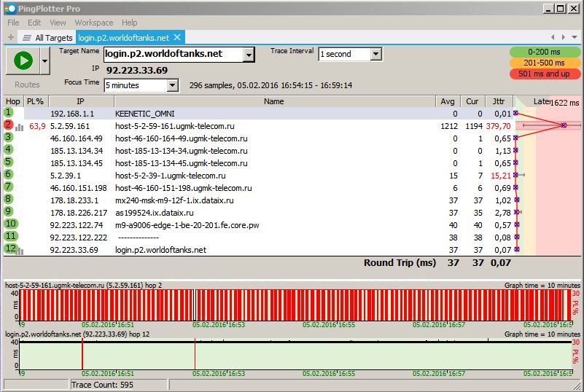Expand the Trace Interval dropdown
Image resolution: width=584 pixels, height=392 pixels.
tap(375, 55)
